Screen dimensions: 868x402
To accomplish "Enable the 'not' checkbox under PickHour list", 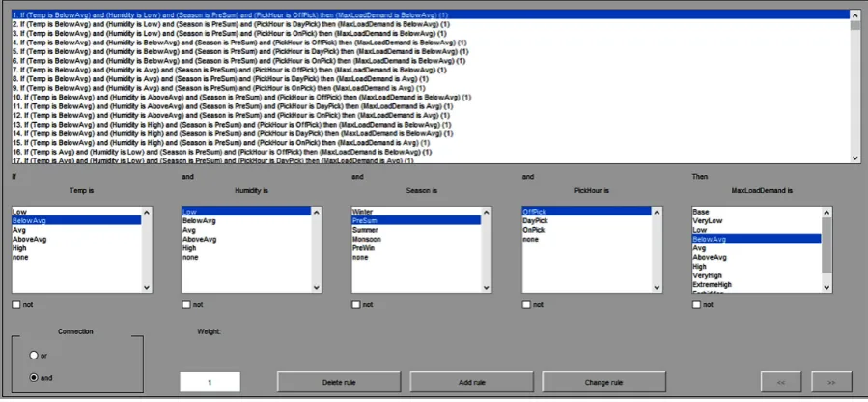I will 526,304.
